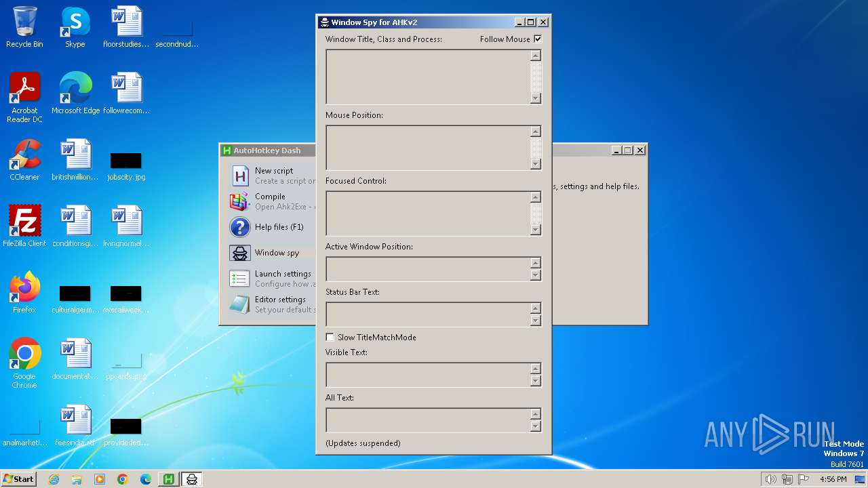This screenshot has height=488, width=868.
Task: Click up arrow of Focused Control scrollbar
Action: click(536, 197)
